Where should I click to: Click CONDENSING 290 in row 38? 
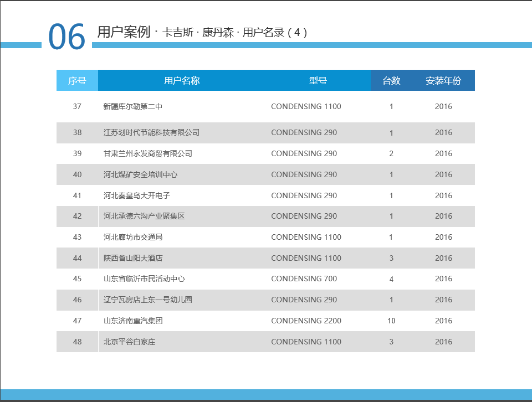click(304, 132)
